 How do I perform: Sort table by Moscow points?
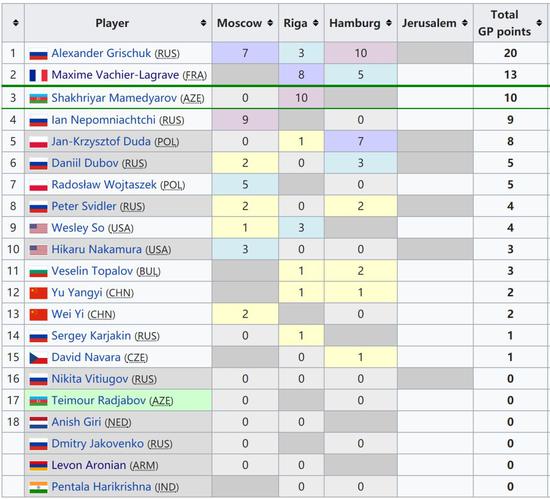tap(270, 23)
